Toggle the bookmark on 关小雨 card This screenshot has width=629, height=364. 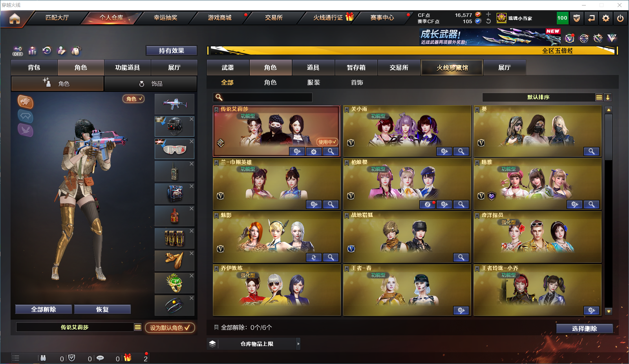[x=347, y=110]
